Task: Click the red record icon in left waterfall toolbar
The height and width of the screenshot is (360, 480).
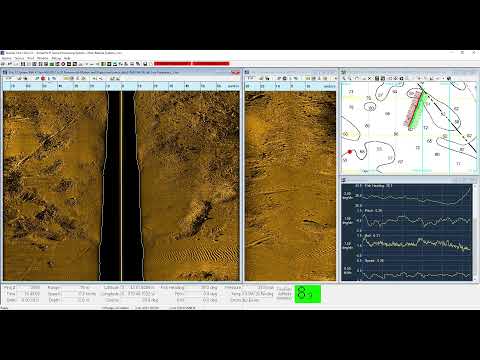Action: coord(43,78)
